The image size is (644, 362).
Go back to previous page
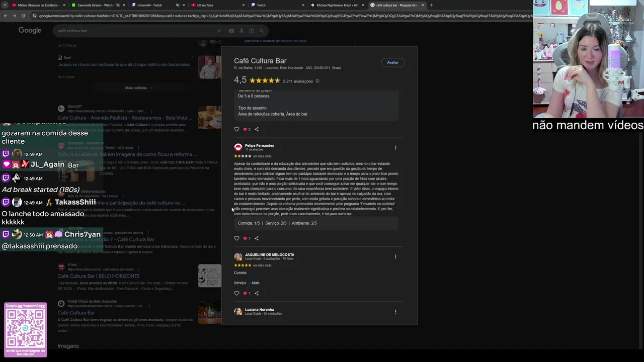(6, 16)
